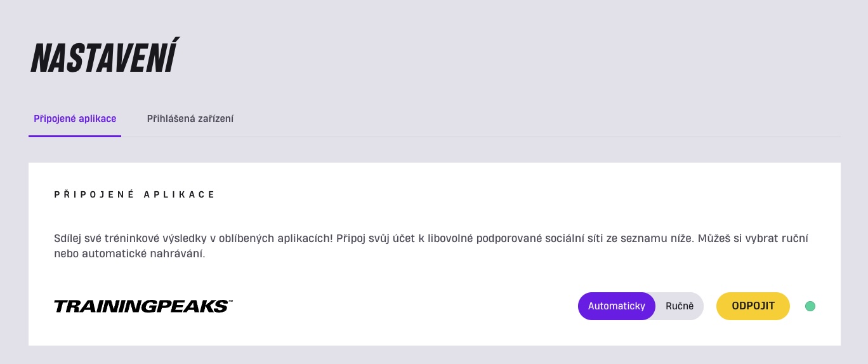This screenshot has height=364, width=868.
Task: Click the green connection status dot
Action: click(810, 306)
